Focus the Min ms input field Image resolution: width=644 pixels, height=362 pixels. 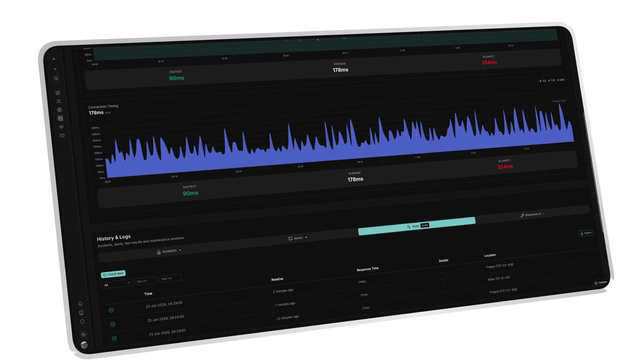[x=146, y=281]
